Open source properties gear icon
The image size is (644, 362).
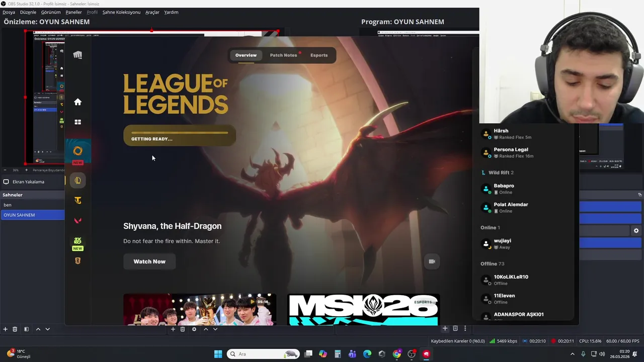click(194, 329)
